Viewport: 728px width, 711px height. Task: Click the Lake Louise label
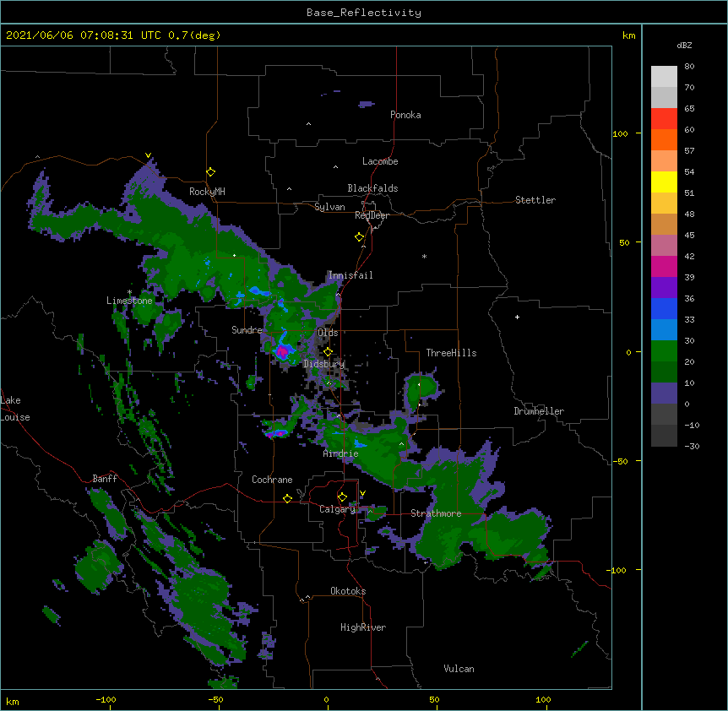click(x=15, y=409)
